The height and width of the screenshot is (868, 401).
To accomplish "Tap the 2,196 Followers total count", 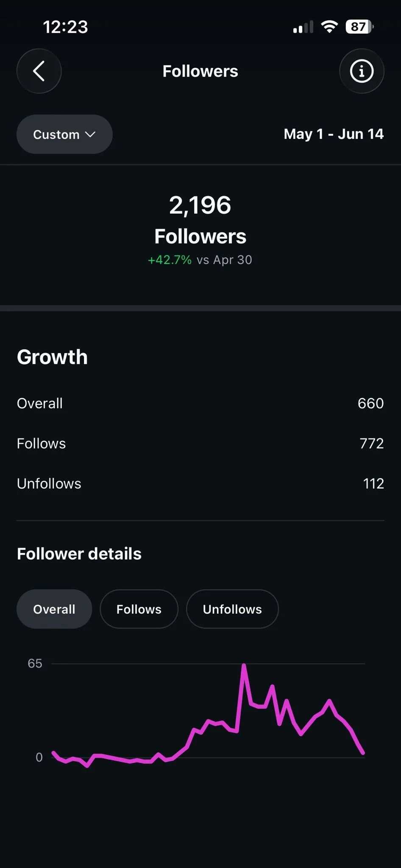I will 200,220.
